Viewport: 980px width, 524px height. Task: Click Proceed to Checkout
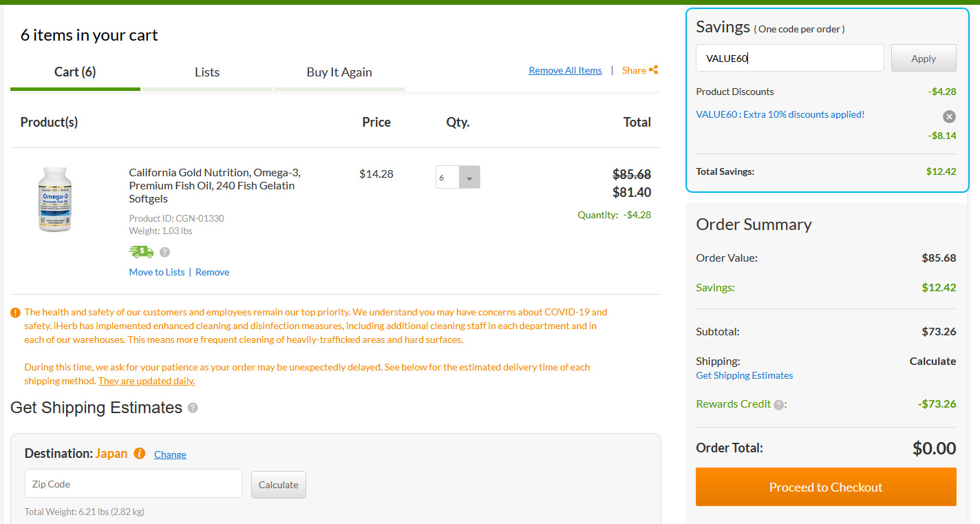pos(826,487)
